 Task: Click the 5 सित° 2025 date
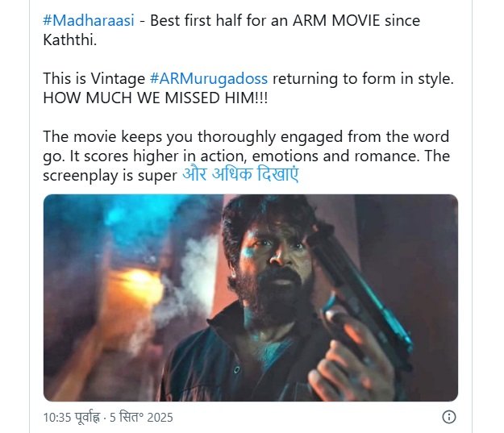[141, 418]
